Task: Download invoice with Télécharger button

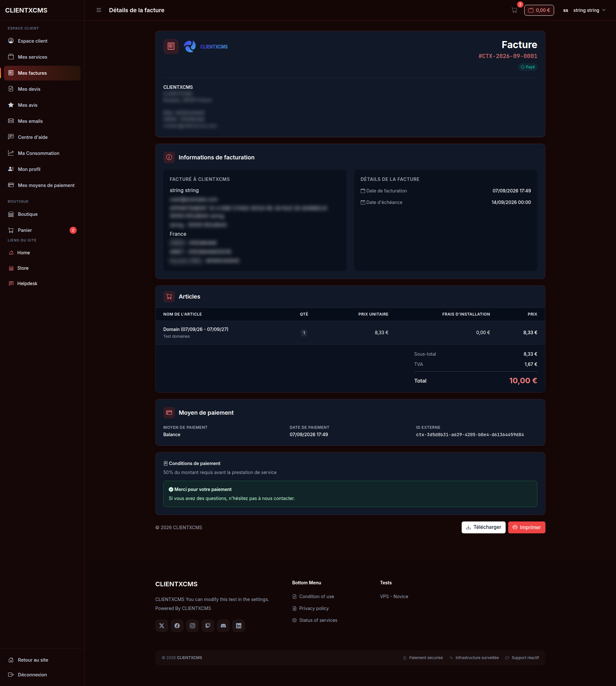Action: [x=483, y=527]
